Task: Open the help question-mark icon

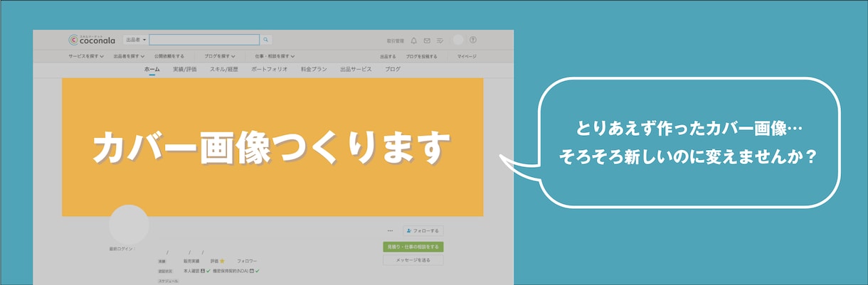Action: 473,41
